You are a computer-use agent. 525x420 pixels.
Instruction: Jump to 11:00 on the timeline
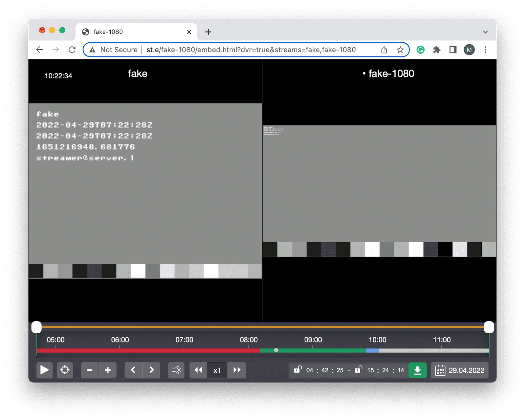(442, 340)
